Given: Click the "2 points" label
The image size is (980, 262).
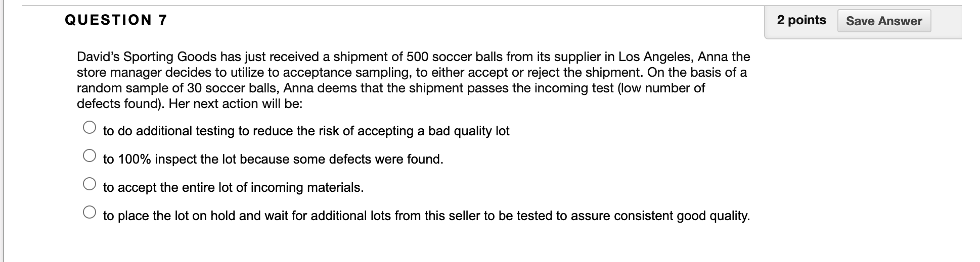Looking at the screenshot, I should [x=801, y=20].
